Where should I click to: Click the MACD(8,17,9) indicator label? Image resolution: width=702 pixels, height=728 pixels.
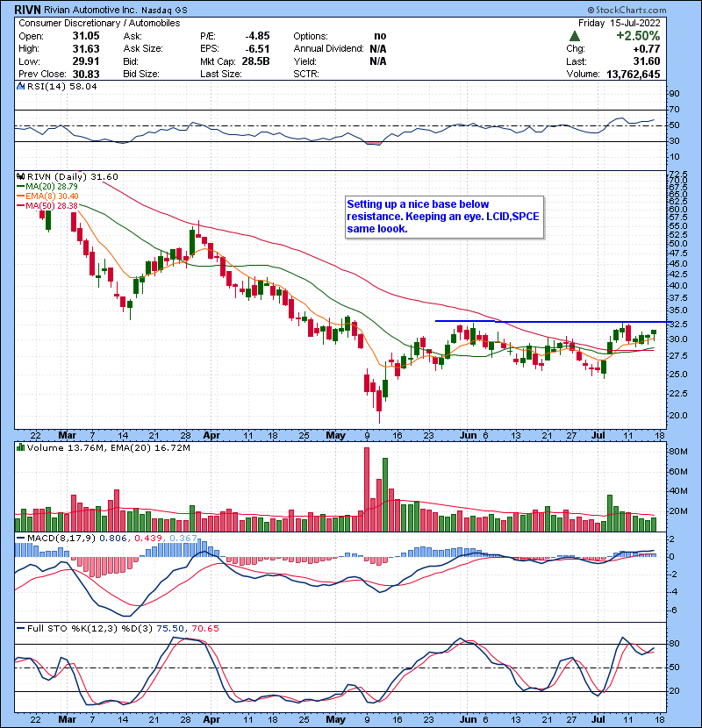pyautogui.click(x=61, y=538)
